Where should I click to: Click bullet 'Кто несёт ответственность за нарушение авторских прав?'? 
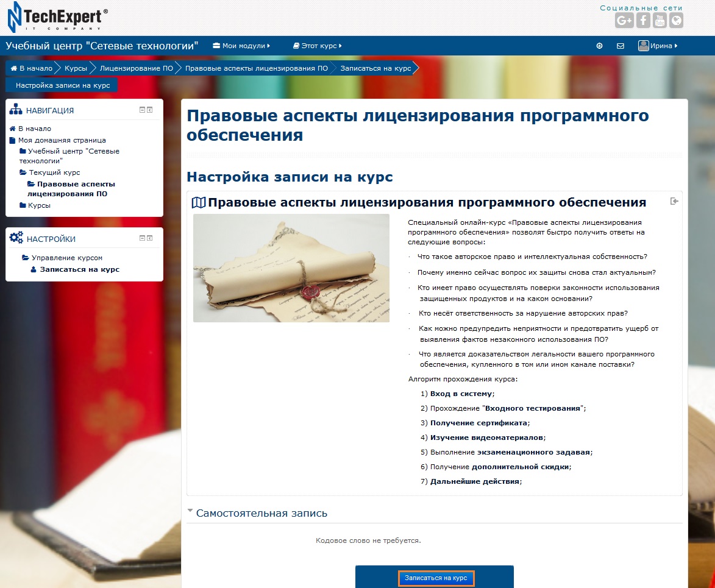coord(523,313)
